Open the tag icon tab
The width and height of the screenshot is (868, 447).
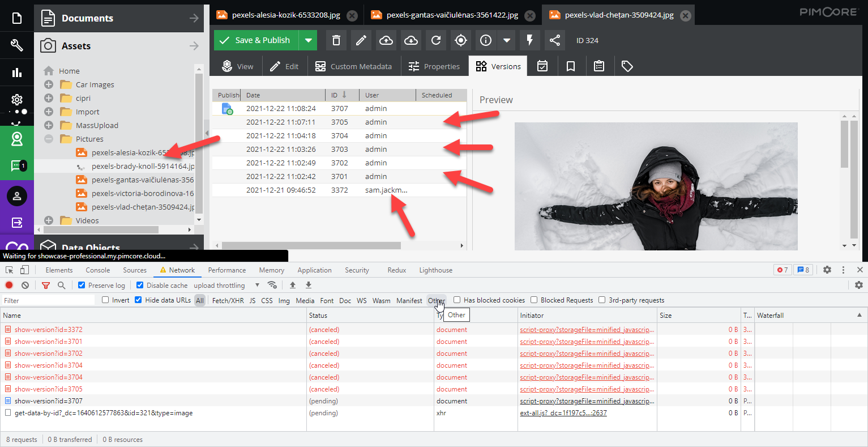coord(627,66)
